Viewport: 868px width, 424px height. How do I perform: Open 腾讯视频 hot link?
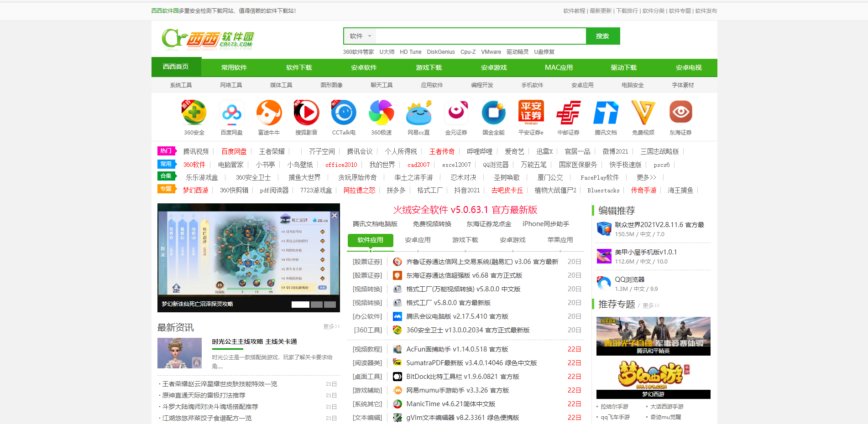[196, 151]
